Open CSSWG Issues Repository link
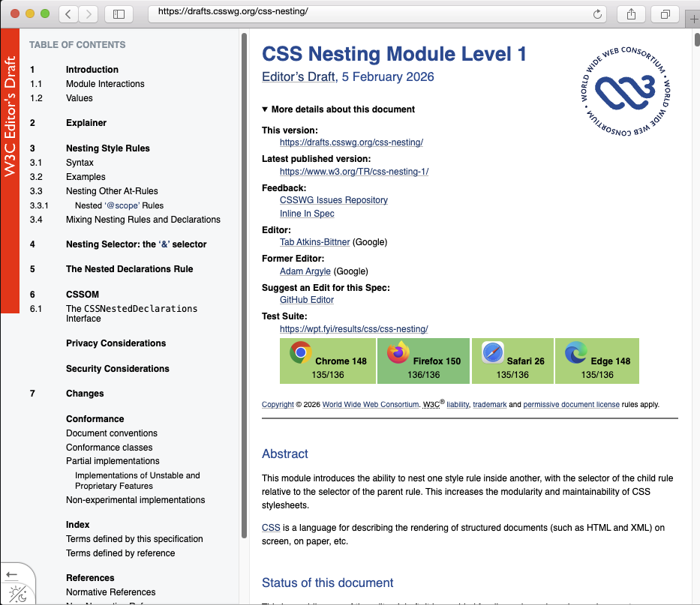Screen dimensions: 700x605 pyautogui.click(x=333, y=200)
